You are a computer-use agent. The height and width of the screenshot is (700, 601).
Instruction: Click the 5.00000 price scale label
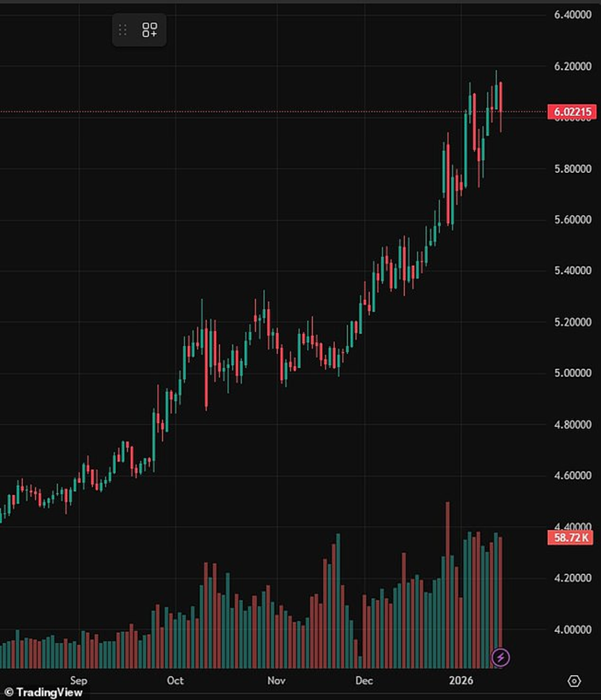[x=573, y=373]
